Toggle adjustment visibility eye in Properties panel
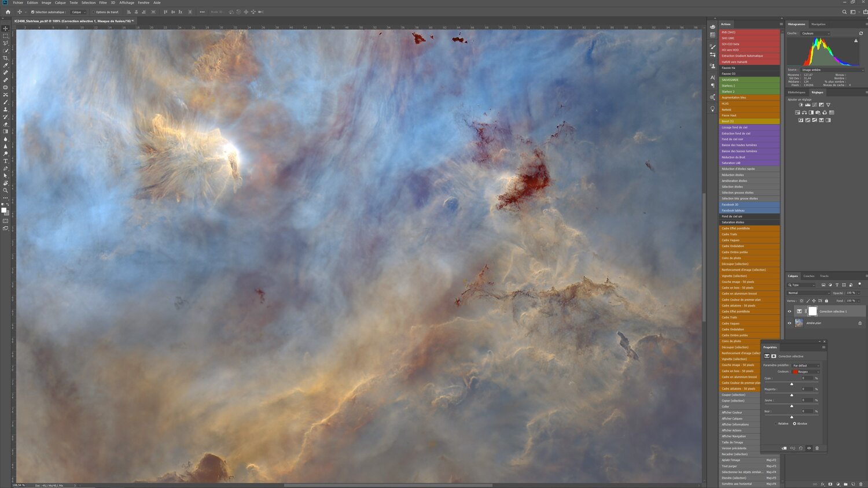 coord(809,448)
